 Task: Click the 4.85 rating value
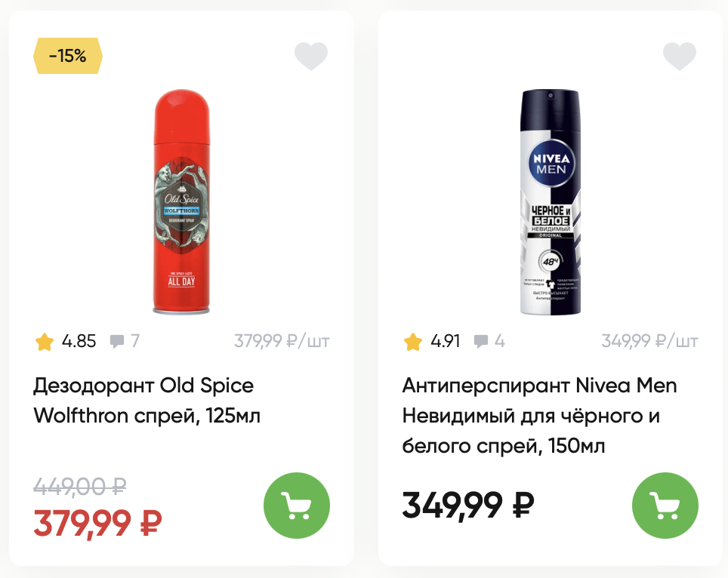(79, 342)
